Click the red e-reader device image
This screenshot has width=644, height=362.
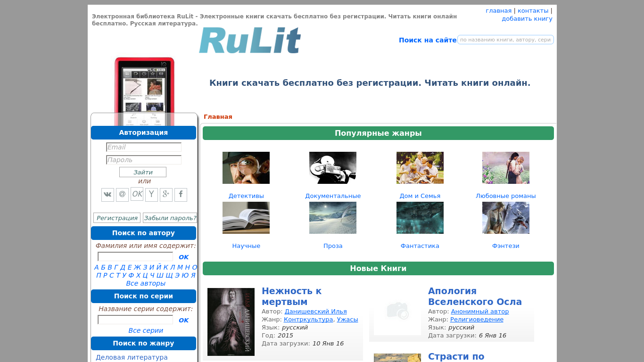click(144, 91)
